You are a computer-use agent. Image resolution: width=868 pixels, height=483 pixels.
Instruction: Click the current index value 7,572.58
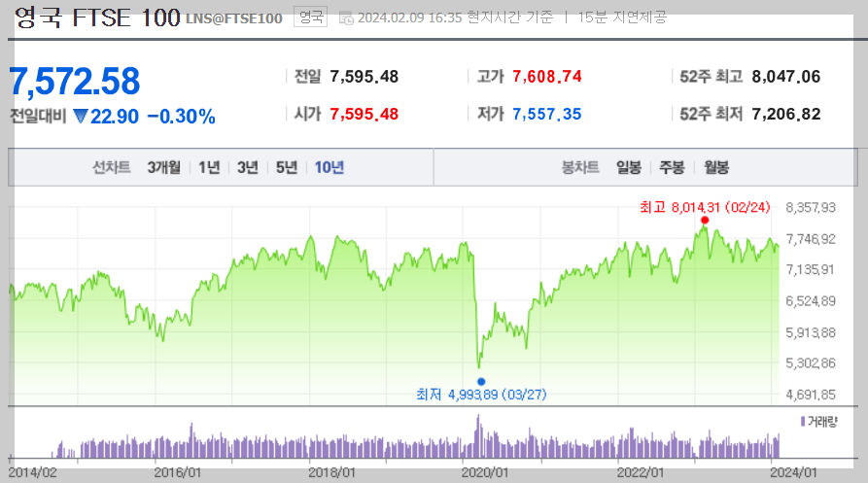75,82
